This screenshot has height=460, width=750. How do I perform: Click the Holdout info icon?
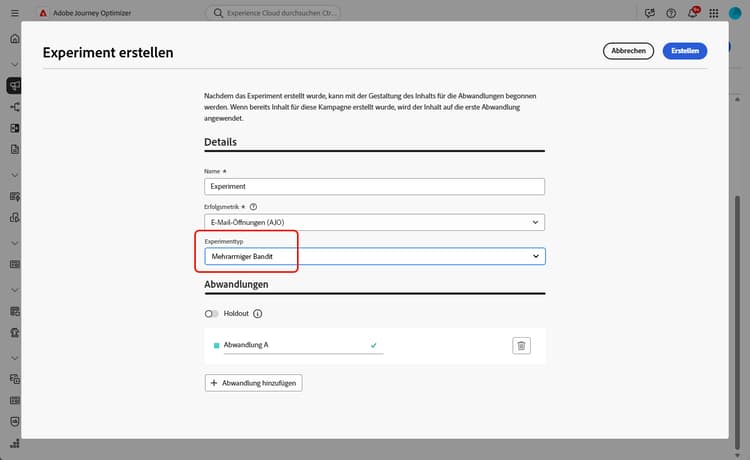tap(257, 314)
